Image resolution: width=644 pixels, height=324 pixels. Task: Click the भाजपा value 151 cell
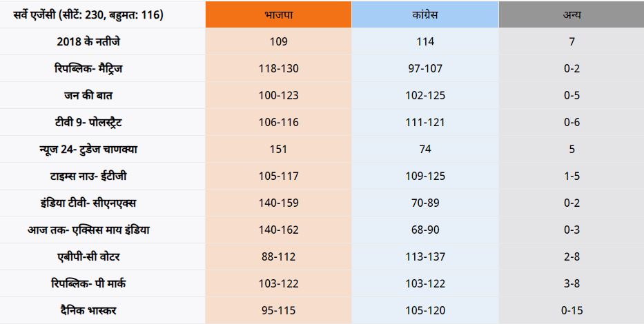(278, 149)
